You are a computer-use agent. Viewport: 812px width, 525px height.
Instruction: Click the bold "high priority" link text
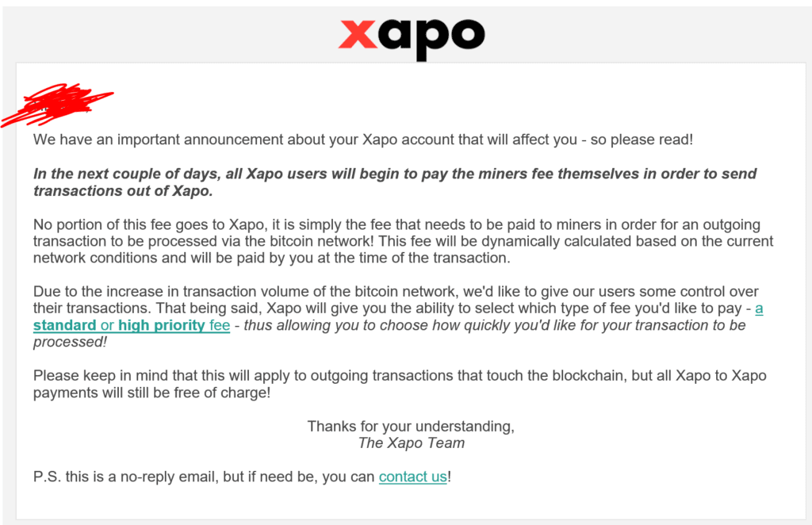162,325
